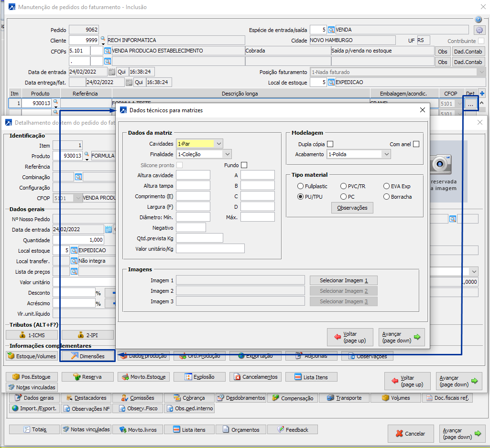Open the 1-ICMS tax button

(x=32, y=335)
